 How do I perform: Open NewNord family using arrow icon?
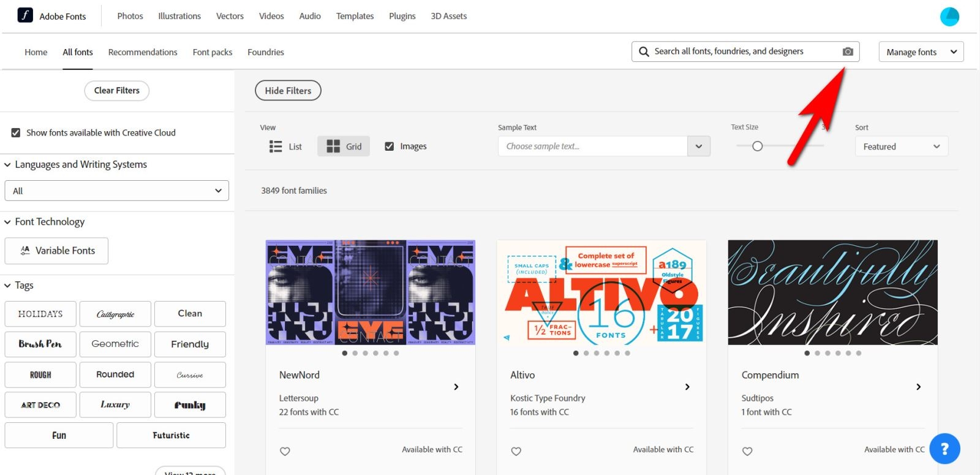456,387
